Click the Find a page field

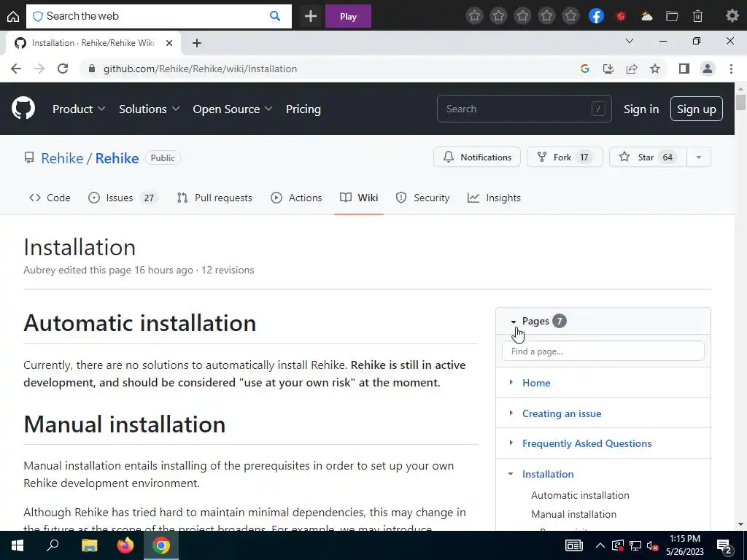(x=603, y=351)
